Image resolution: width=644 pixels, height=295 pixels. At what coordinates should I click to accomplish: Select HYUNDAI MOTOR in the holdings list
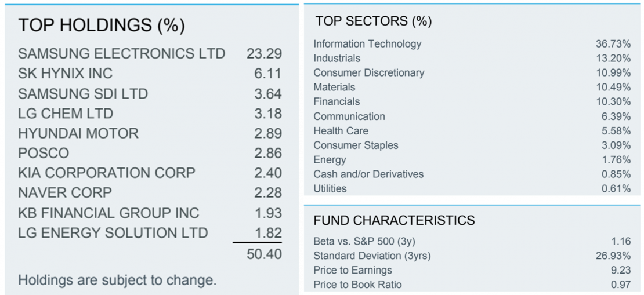78,133
